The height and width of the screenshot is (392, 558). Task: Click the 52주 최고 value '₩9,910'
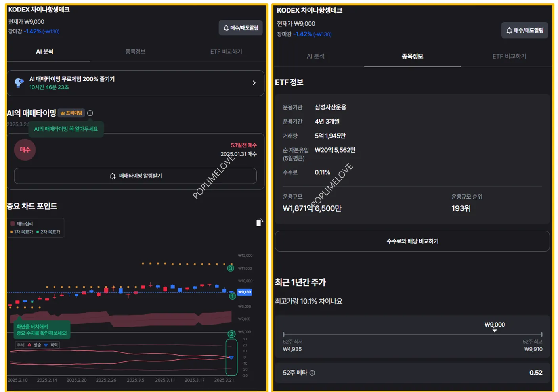click(x=533, y=349)
